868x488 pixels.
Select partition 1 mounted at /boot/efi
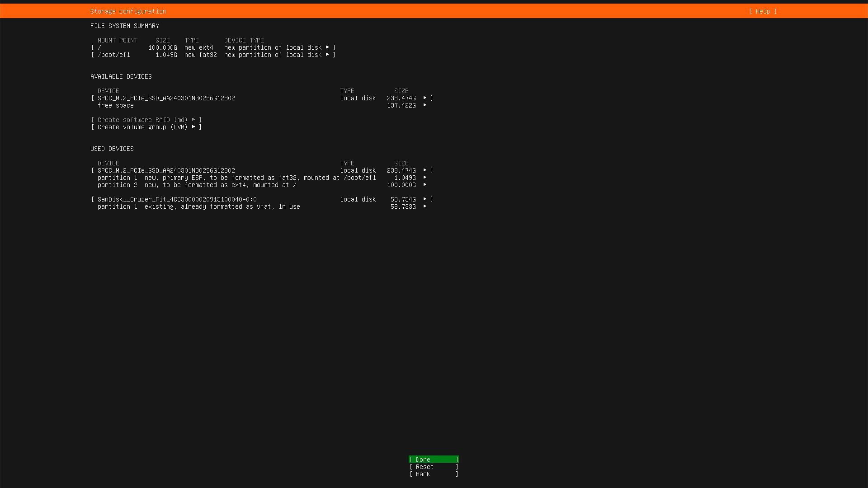pos(237,178)
